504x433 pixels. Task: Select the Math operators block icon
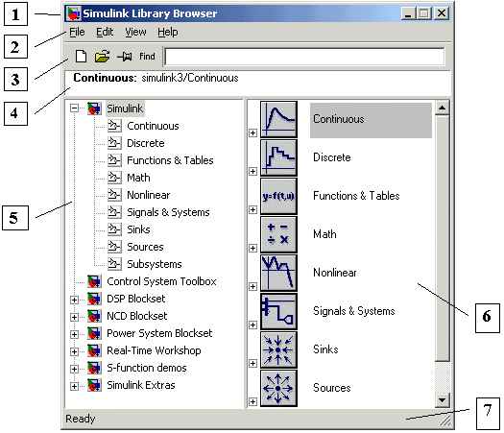click(x=278, y=234)
